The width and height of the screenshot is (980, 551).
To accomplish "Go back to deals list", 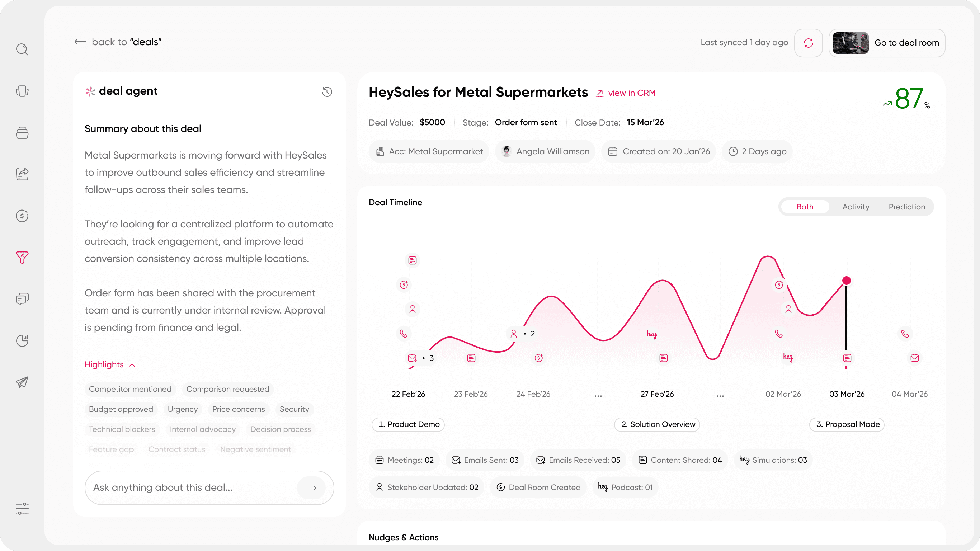I will pyautogui.click(x=118, y=42).
